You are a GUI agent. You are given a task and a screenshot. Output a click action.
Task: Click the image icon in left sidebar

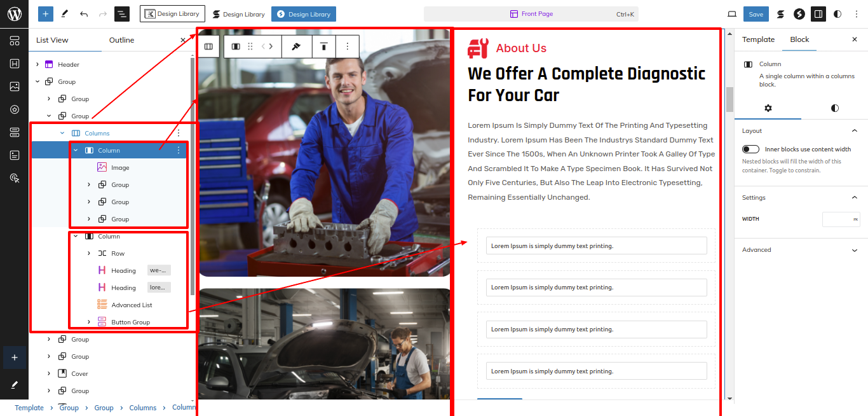click(x=15, y=86)
